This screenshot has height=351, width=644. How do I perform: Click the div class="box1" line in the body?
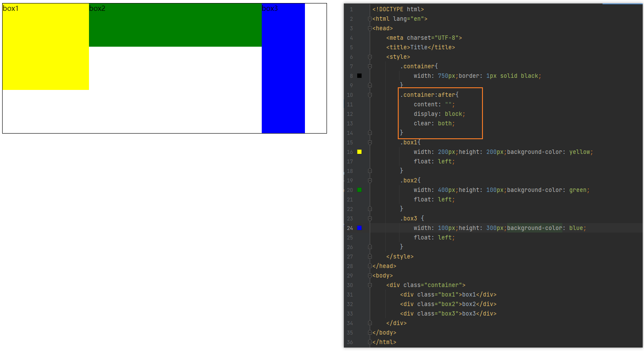448,294
